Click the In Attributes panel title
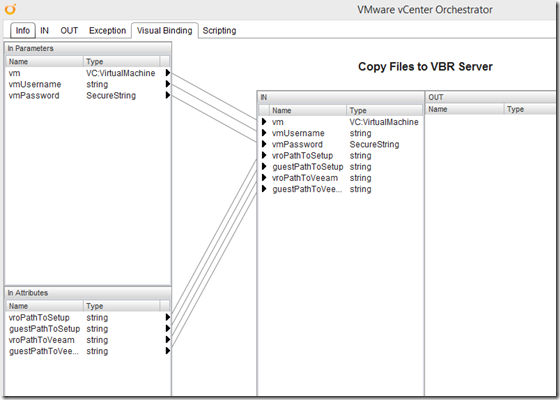Screen dimensions: 560x400 tap(28, 292)
